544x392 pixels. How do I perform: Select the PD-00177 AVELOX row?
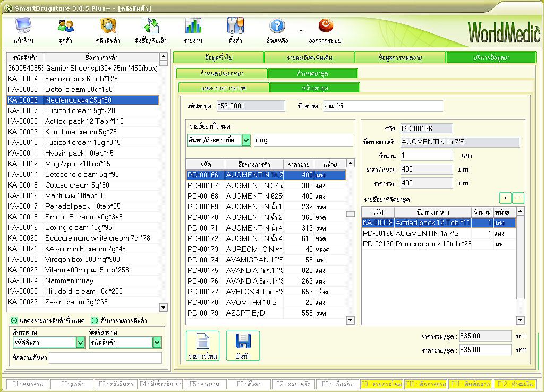click(266, 292)
